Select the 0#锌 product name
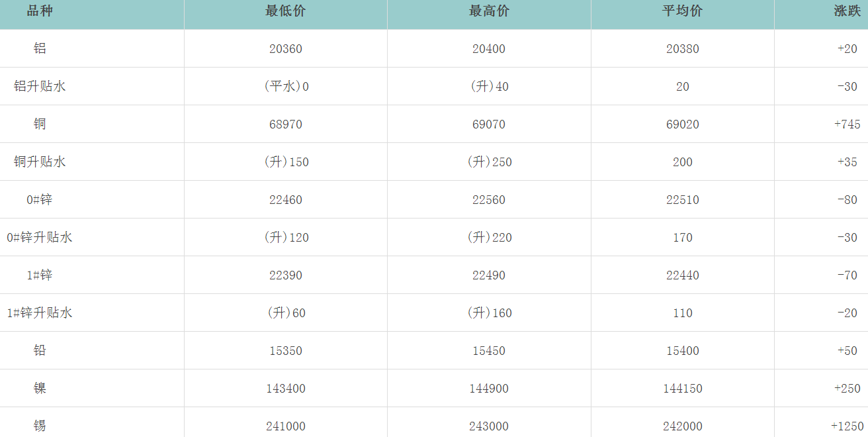The image size is (868, 437). point(40,199)
